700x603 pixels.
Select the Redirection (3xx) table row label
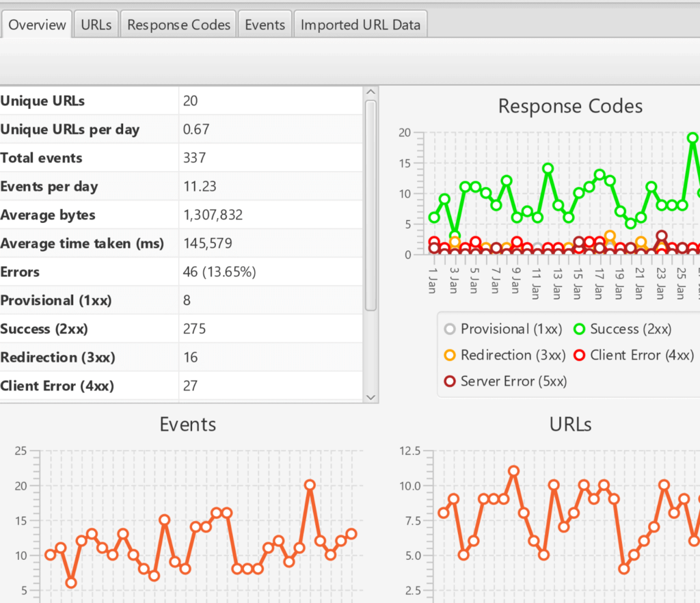58,358
